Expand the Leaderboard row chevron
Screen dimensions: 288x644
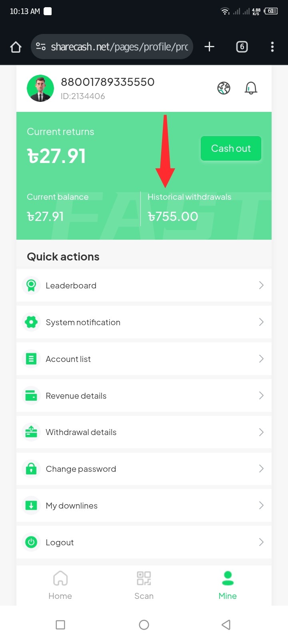(261, 285)
